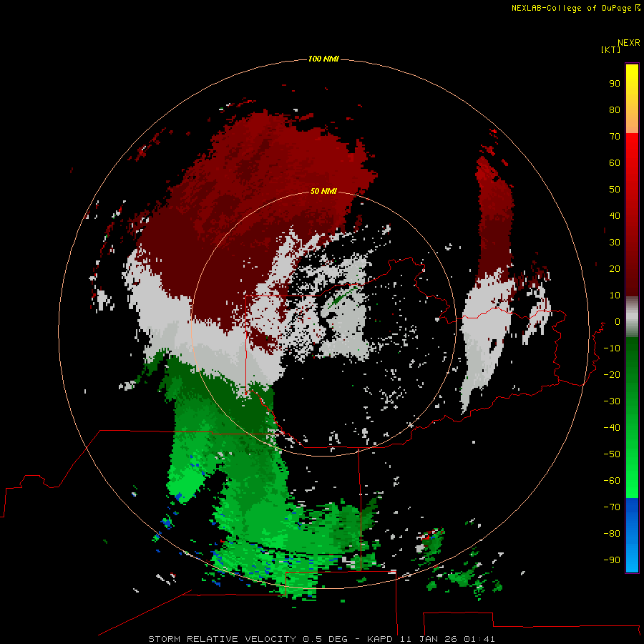Click the 80 value on velocity scale

point(615,109)
